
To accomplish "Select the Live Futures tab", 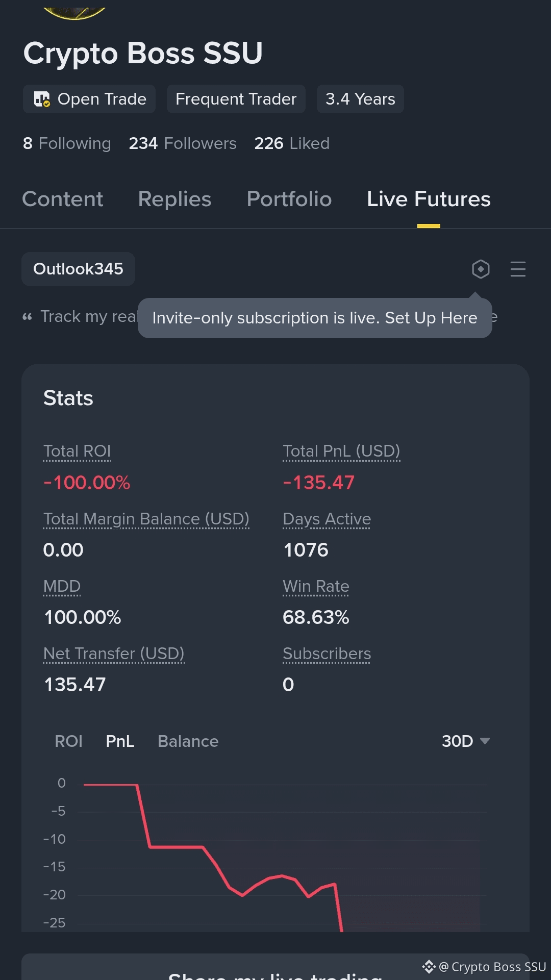I will click(x=429, y=199).
